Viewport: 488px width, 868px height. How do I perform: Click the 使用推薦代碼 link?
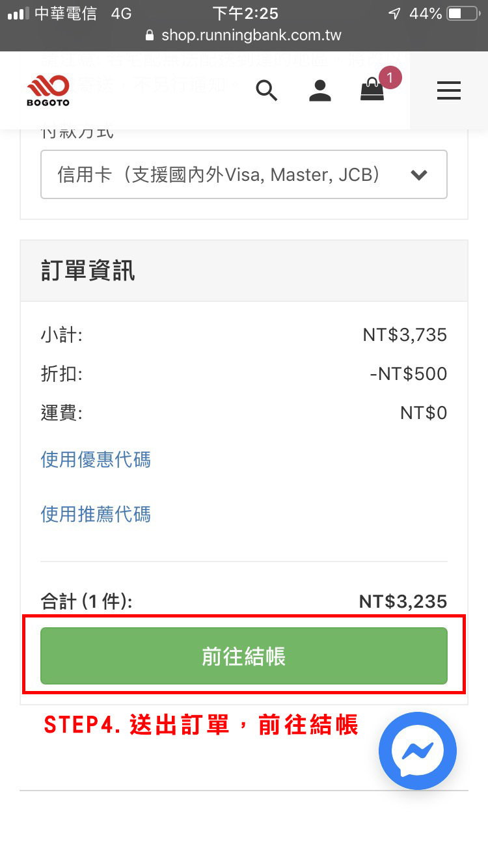96,515
